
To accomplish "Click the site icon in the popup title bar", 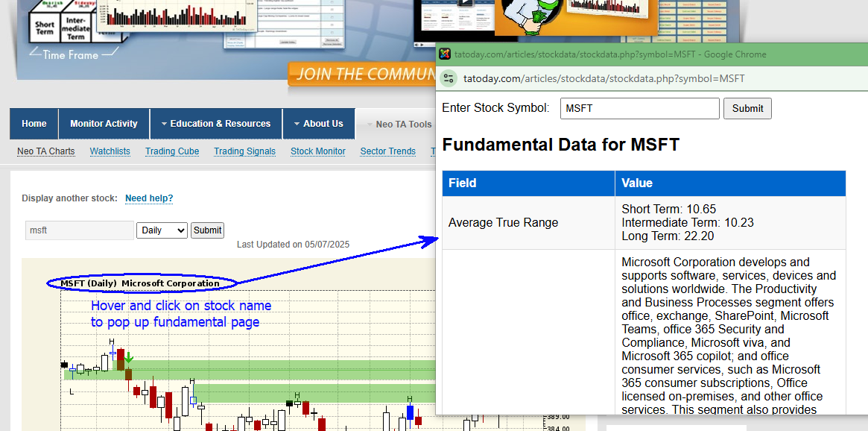I will [x=445, y=54].
